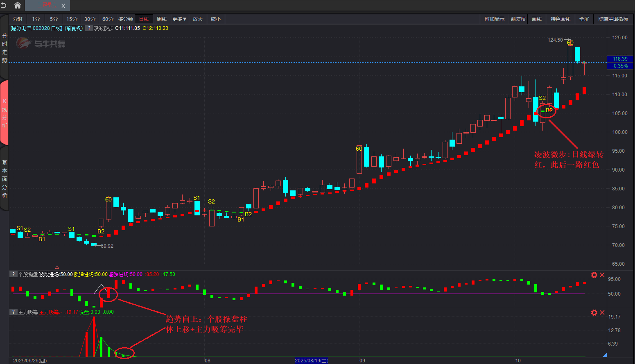
Task: Open settings gear of 个股操盘 panel
Action: click(x=594, y=275)
